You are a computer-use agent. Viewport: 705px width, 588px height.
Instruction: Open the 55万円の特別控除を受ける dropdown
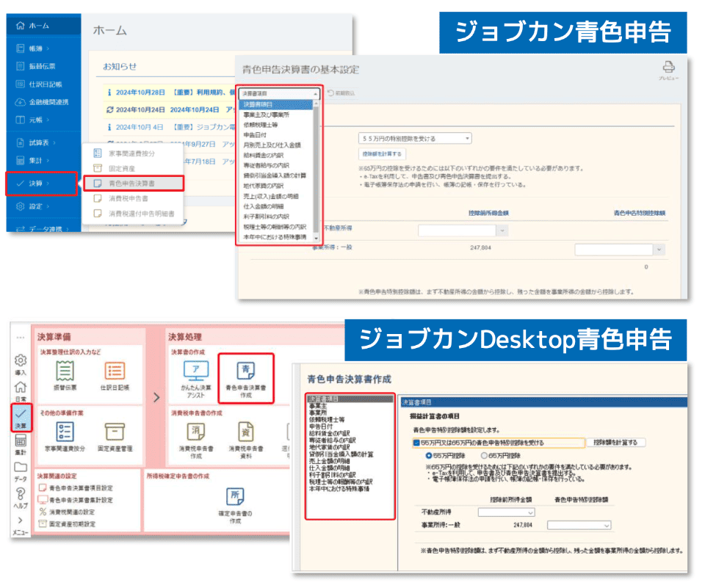click(415, 138)
